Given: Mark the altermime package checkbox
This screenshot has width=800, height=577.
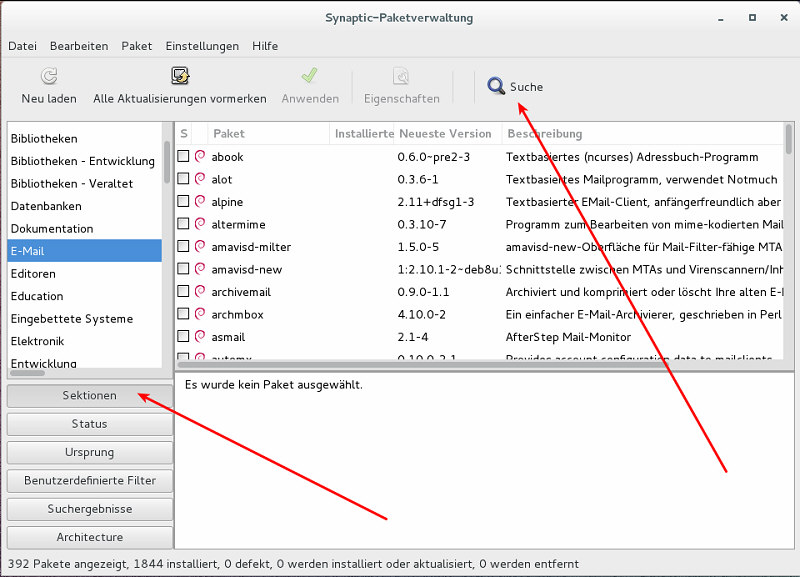Looking at the screenshot, I should pos(183,224).
